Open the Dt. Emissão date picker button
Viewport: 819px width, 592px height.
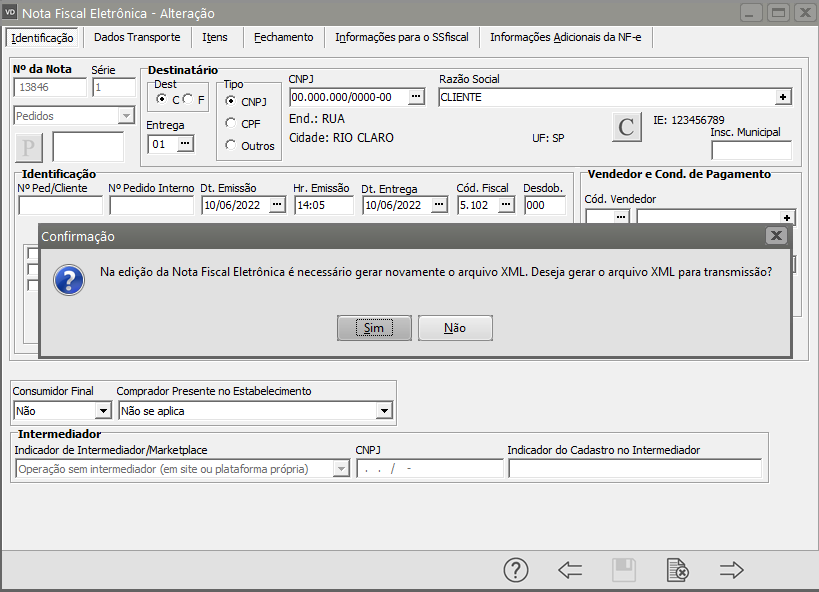coord(277,205)
